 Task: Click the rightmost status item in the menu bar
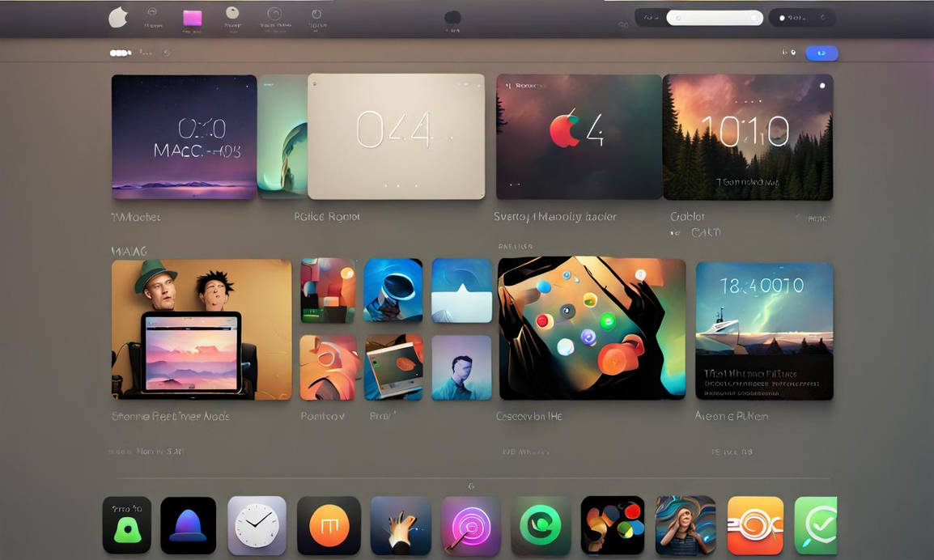[824, 17]
